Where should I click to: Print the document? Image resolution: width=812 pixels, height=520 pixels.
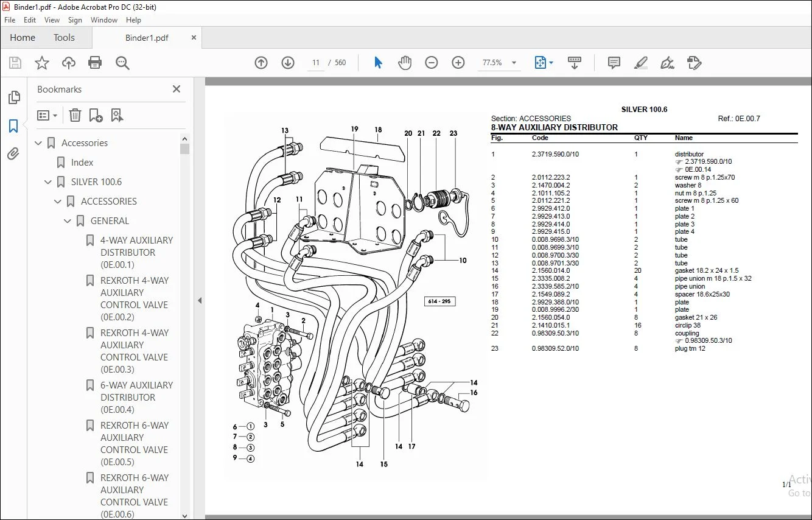(95, 63)
